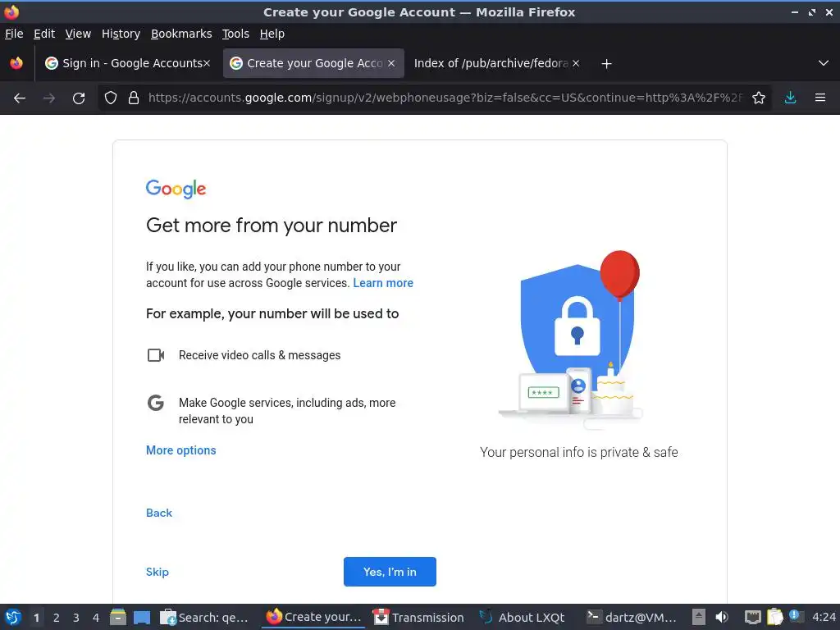Switch to the Sign in - Google Accounts tab
This screenshot has height=630, width=840.
click(127, 63)
